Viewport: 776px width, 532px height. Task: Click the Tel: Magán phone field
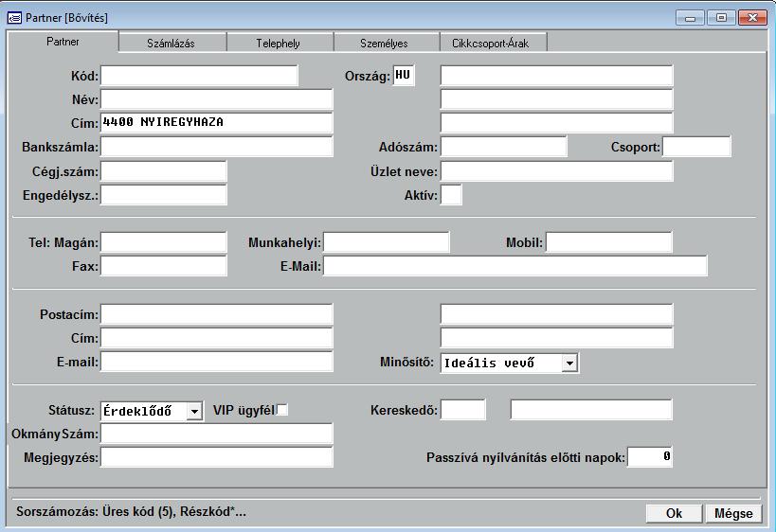coord(164,242)
